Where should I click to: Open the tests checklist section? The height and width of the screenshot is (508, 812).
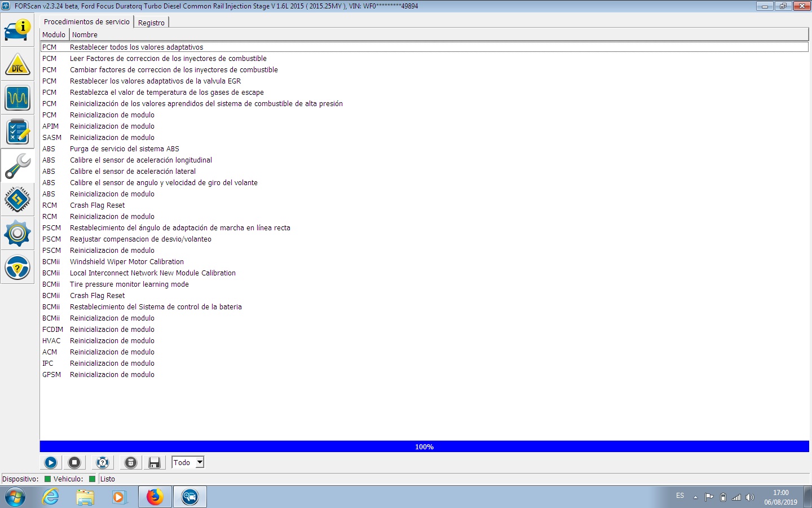tap(17, 132)
